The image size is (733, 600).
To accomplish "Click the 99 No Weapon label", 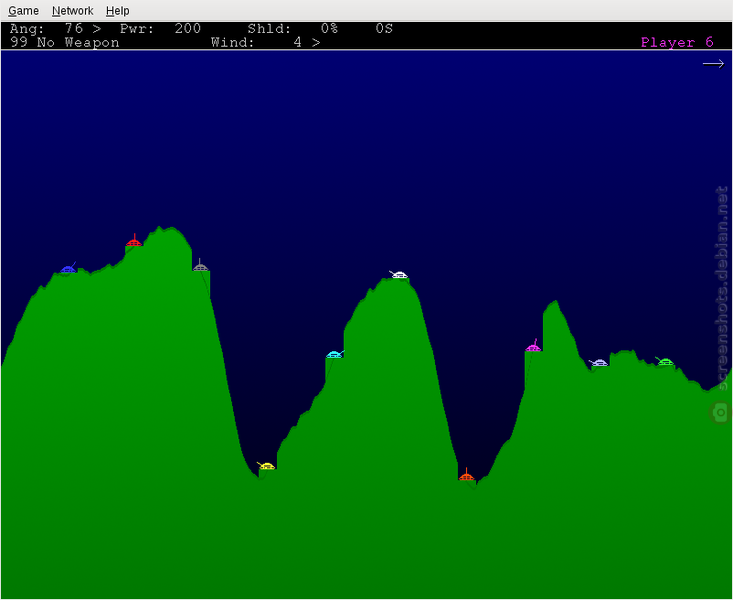I will [x=65, y=43].
